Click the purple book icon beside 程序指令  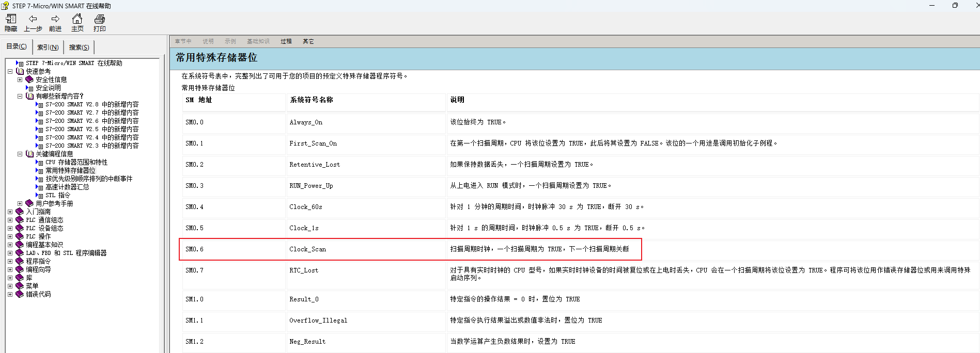point(20,261)
